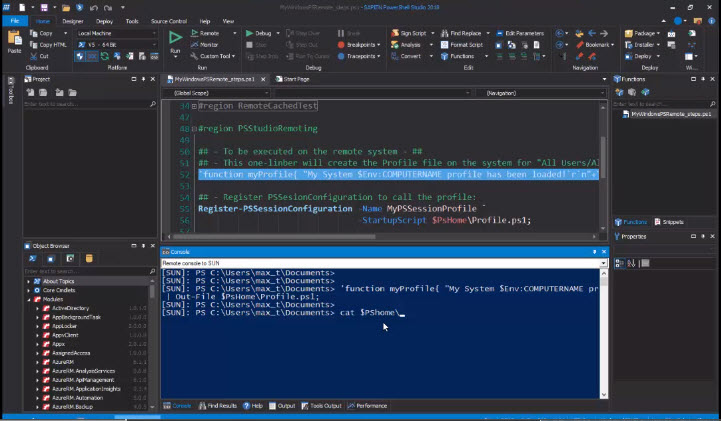Viewport: 721px width, 421px height.
Task: Click the Undo icon in title bar
Action: (x=94, y=7)
